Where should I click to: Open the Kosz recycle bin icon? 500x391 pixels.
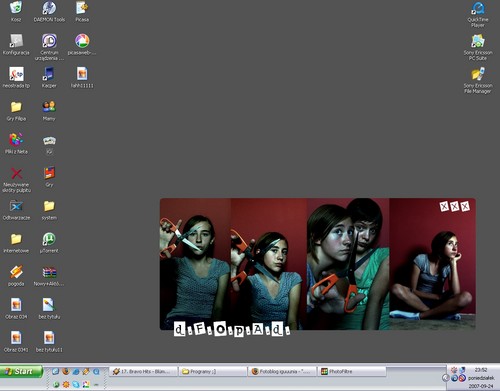(x=16, y=11)
